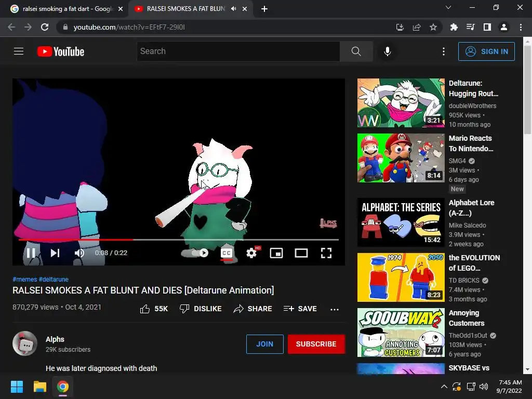Go to YouTube home logo

click(x=61, y=51)
